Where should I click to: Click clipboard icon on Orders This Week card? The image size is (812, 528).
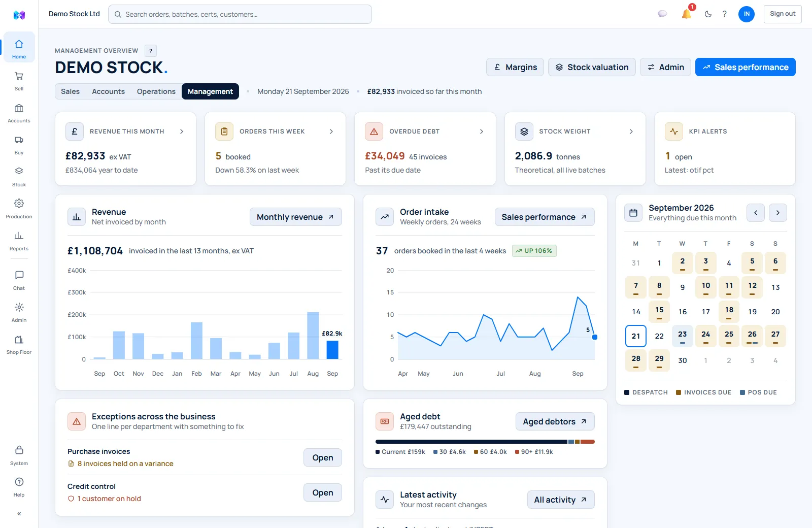point(224,131)
